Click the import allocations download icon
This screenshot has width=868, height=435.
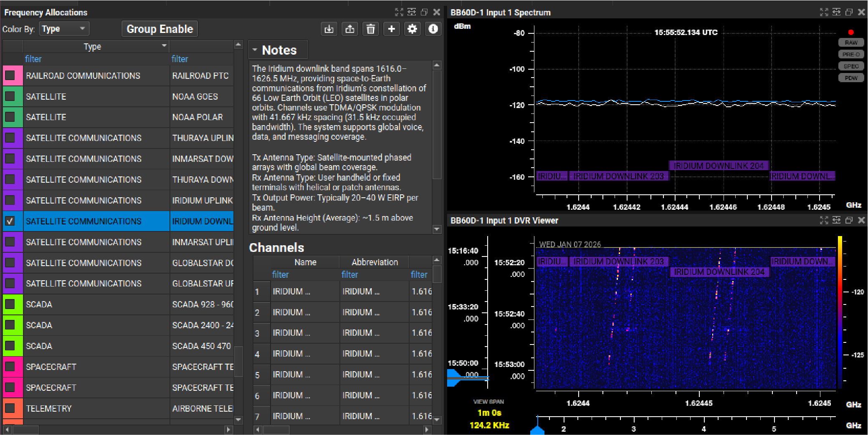click(329, 29)
